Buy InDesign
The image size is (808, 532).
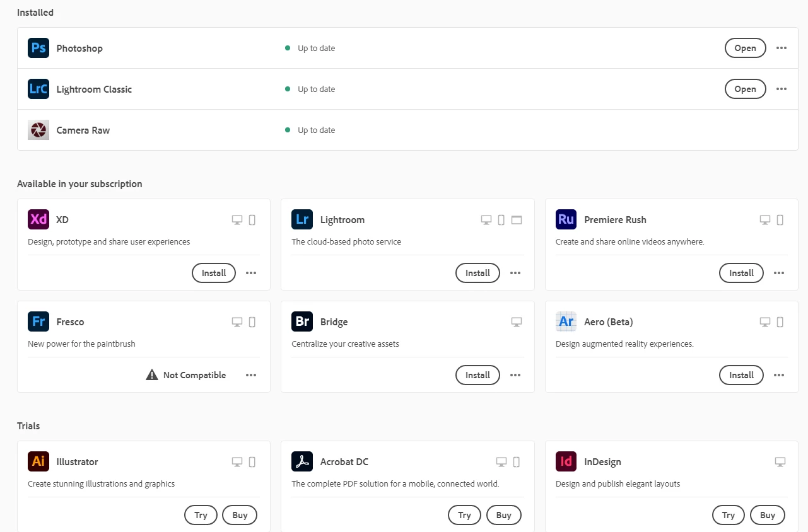click(x=768, y=515)
